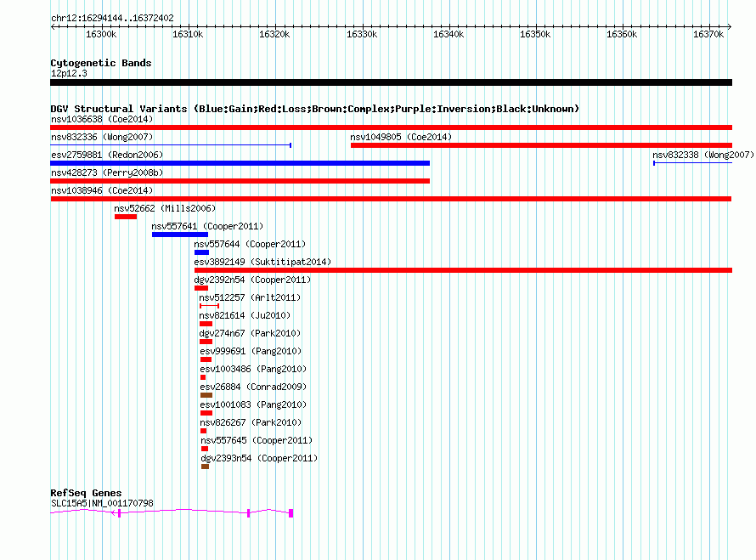Click the chr12:16294144..16372402 coordinate label
Viewport: 756px width, 560px height.
pyautogui.click(x=112, y=18)
